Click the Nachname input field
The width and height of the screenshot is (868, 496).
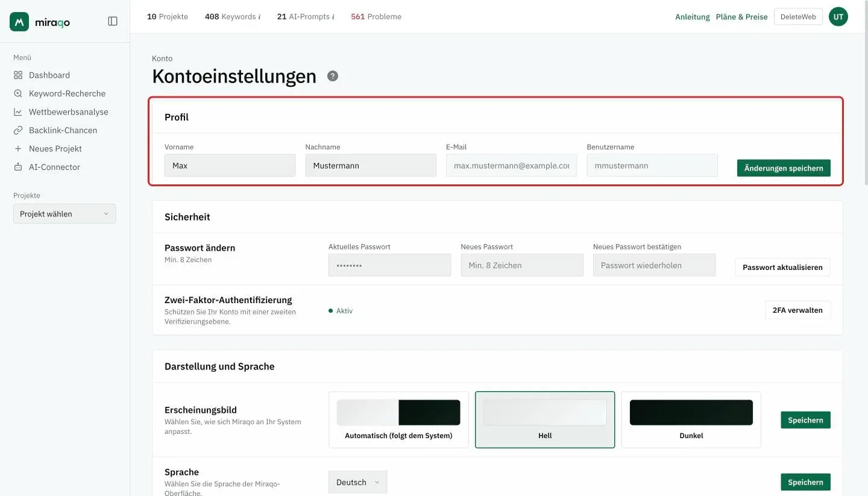371,165
